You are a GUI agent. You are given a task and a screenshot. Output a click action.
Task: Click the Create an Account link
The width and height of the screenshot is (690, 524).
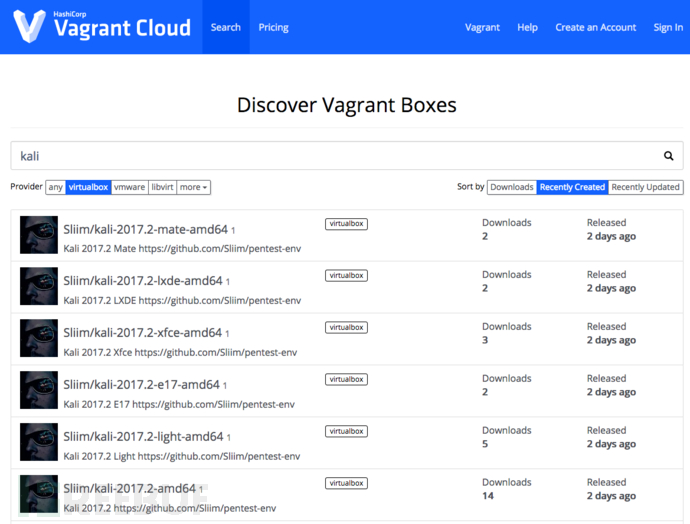pos(595,27)
